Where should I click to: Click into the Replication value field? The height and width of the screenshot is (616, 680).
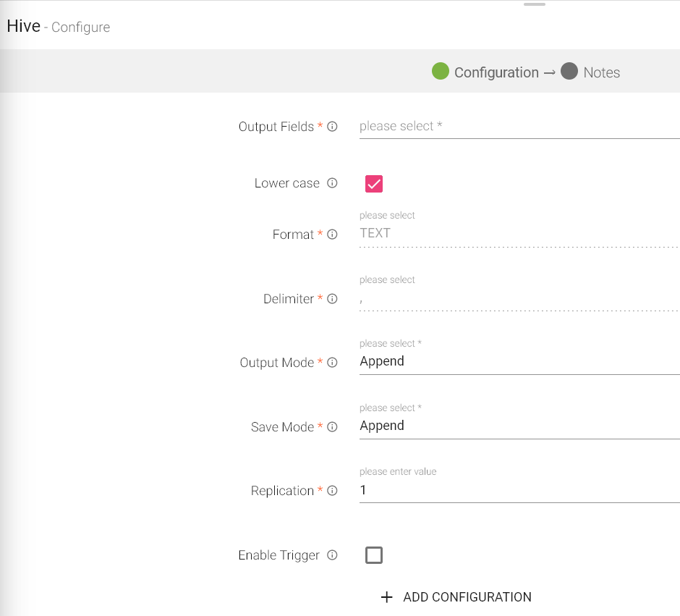[x=518, y=491]
